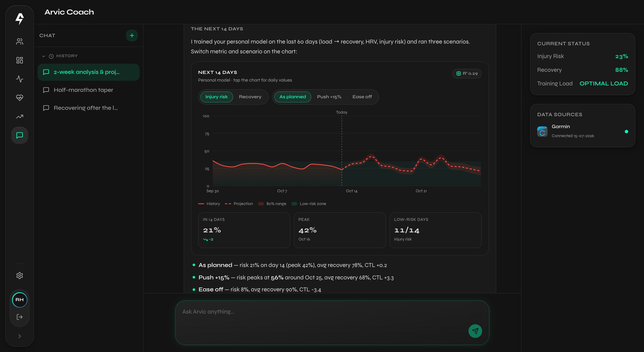Screen dimensions: 644x352
Task: Click the Today marker on the chart
Action: [342, 112]
